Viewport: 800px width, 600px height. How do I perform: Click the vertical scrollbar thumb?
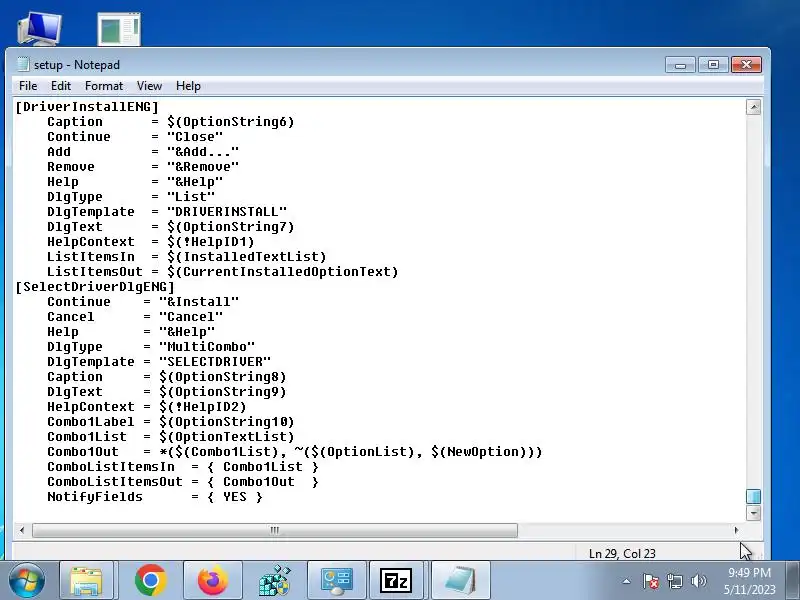coord(753,496)
